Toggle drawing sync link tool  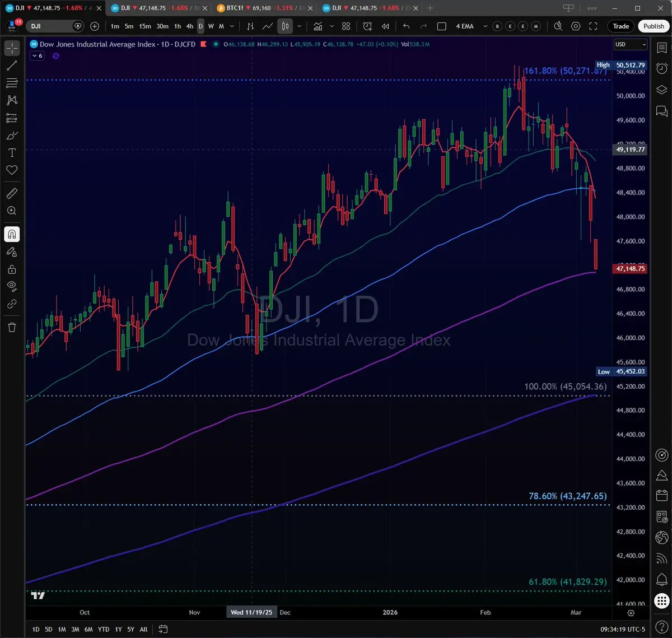pos(12,304)
